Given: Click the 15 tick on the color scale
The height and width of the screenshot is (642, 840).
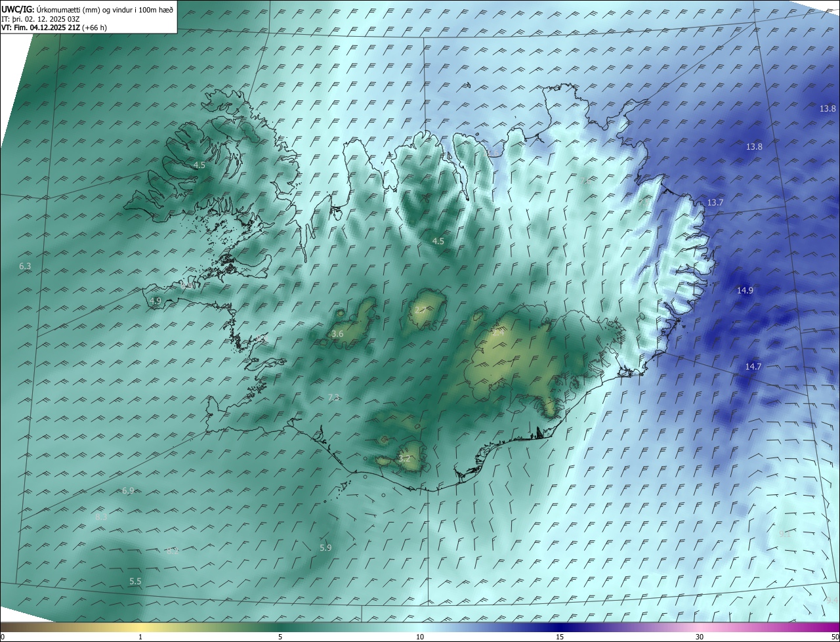Looking at the screenshot, I should pos(560,637).
